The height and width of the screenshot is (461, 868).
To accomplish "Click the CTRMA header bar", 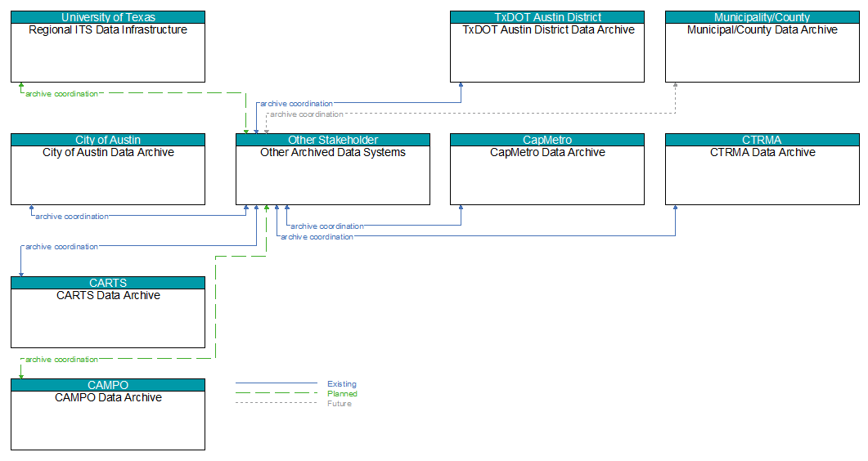I will click(762, 140).
